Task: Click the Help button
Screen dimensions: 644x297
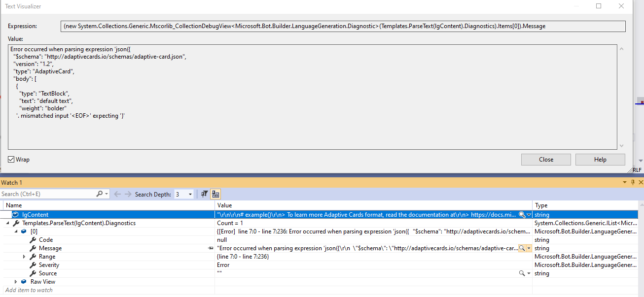Action: coord(600,159)
